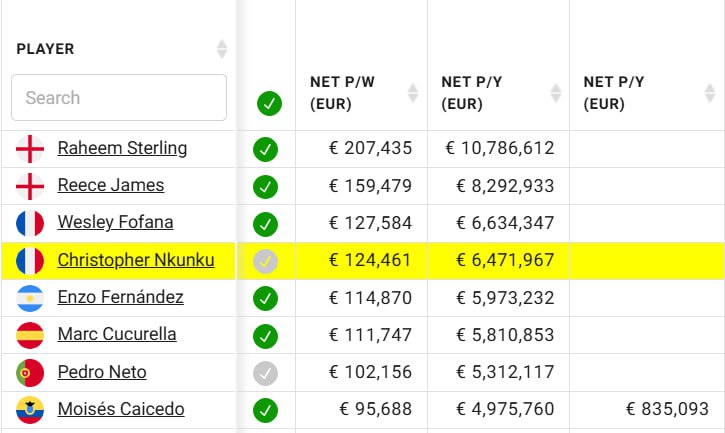The image size is (725, 433).
Task: Click the Ecuador flag beside Moisés Caicedo
Action: (30, 409)
